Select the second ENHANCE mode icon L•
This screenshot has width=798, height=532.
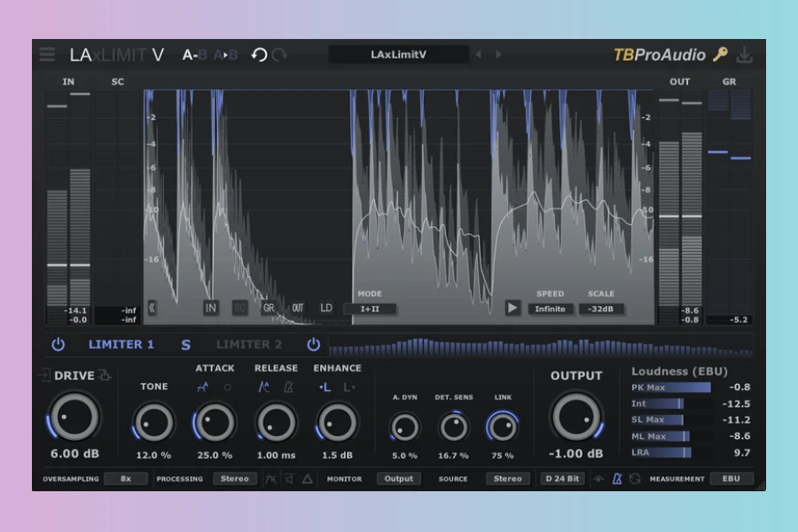click(349, 387)
